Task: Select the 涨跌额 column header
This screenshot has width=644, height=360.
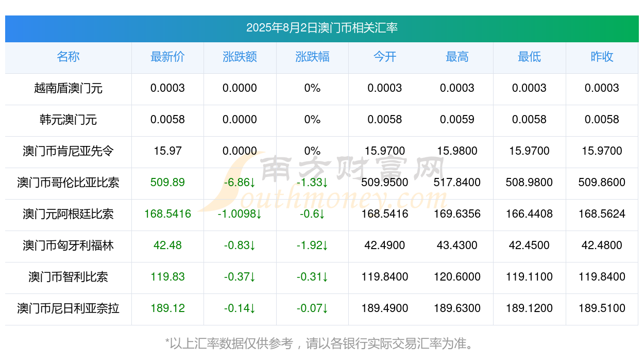Action: 240,57
